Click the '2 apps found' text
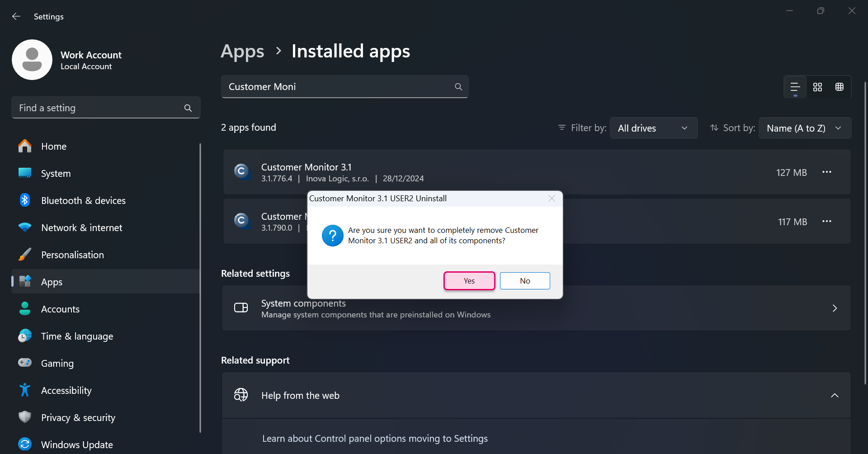 pos(248,128)
